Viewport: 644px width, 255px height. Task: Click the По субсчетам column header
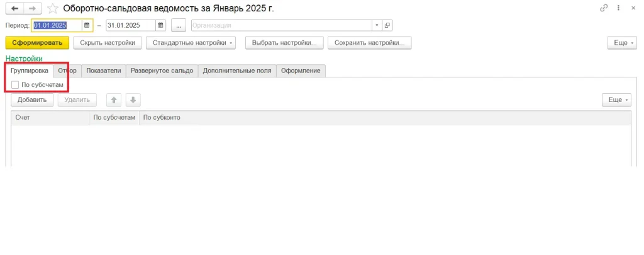[x=114, y=118]
